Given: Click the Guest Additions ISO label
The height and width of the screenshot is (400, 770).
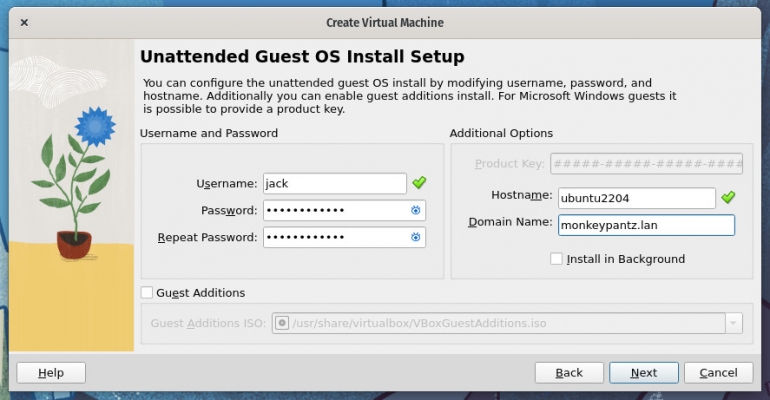Looking at the screenshot, I should (208, 323).
